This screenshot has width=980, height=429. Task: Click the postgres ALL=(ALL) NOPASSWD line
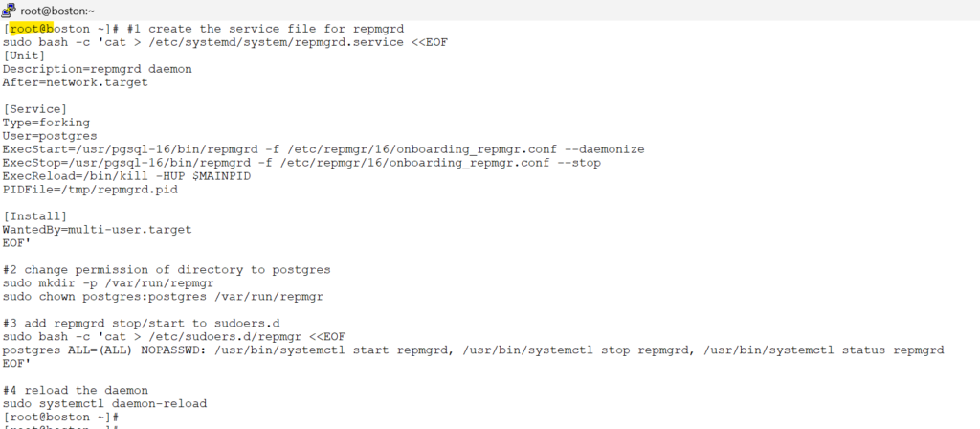coord(473,350)
